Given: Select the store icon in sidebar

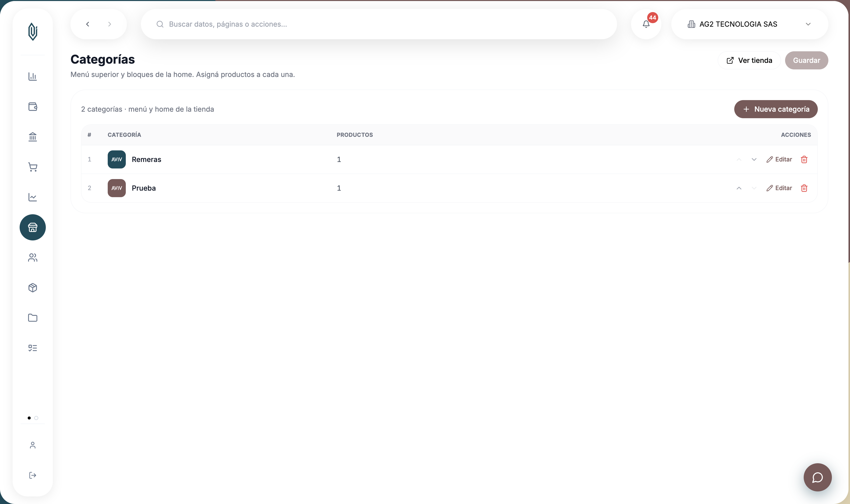Looking at the screenshot, I should [x=33, y=227].
